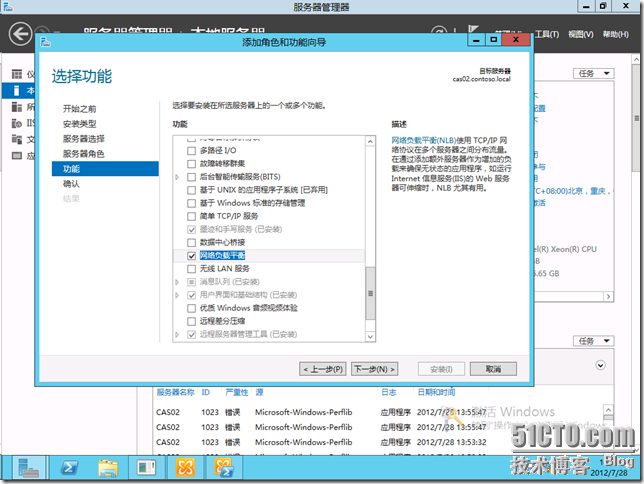Check Data Center Bridging (数据中心桥接)
Image resolution: width=644 pixels, height=484 pixels.
click(x=191, y=243)
